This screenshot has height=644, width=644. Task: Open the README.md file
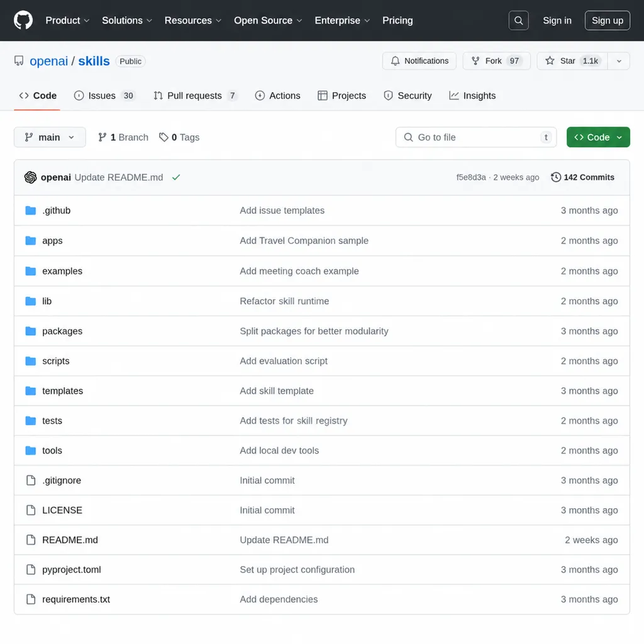(x=70, y=540)
